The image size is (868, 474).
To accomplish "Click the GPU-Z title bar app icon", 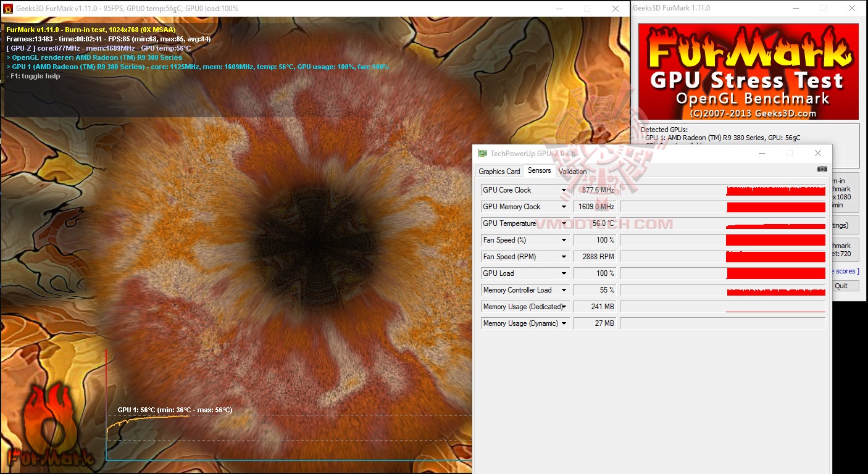I will [x=482, y=153].
